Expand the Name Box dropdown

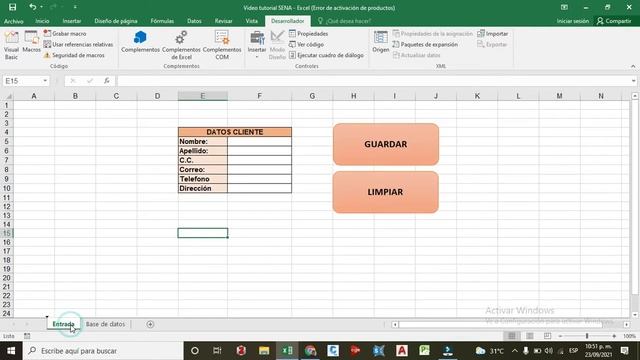pos(45,81)
